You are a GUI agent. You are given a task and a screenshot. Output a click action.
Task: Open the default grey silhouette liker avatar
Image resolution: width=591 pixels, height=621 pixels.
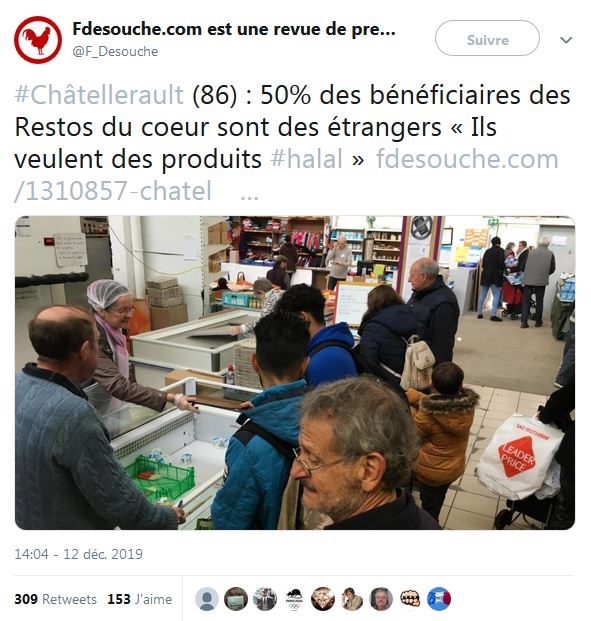(x=207, y=599)
